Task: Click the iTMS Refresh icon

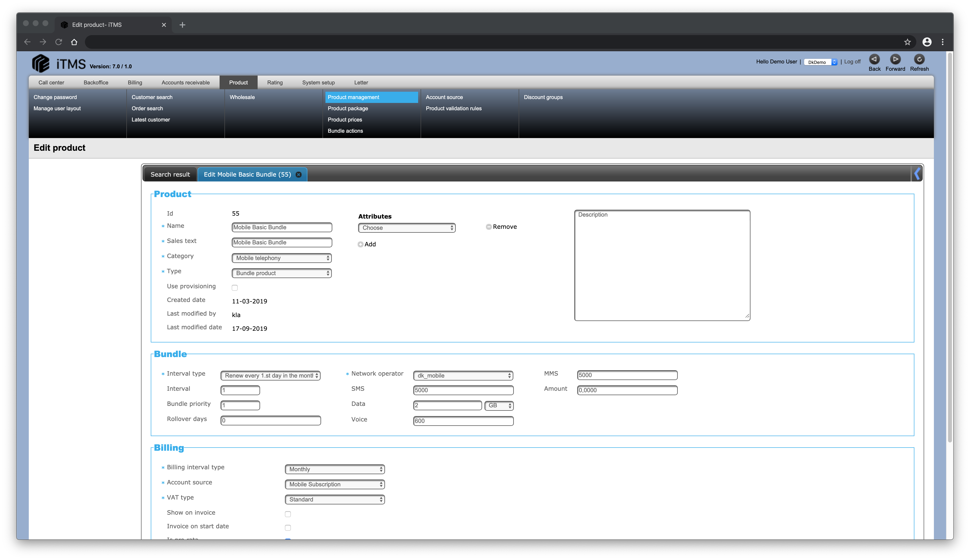Action: coord(919,59)
